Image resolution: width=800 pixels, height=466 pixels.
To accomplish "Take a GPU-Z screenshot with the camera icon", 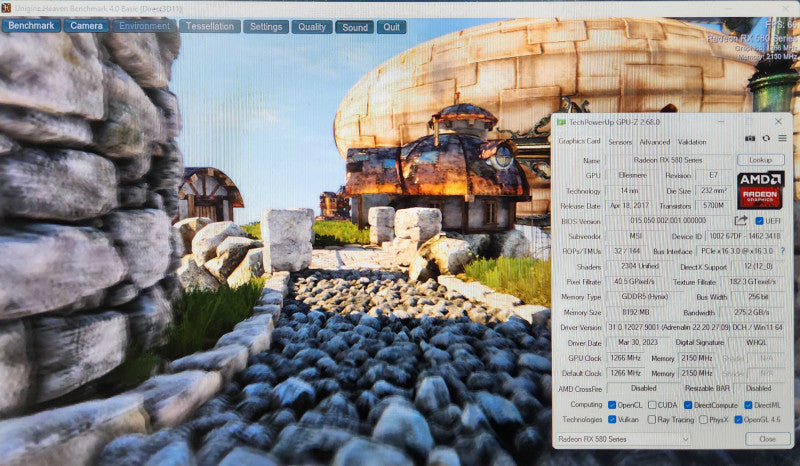I will pos(749,138).
